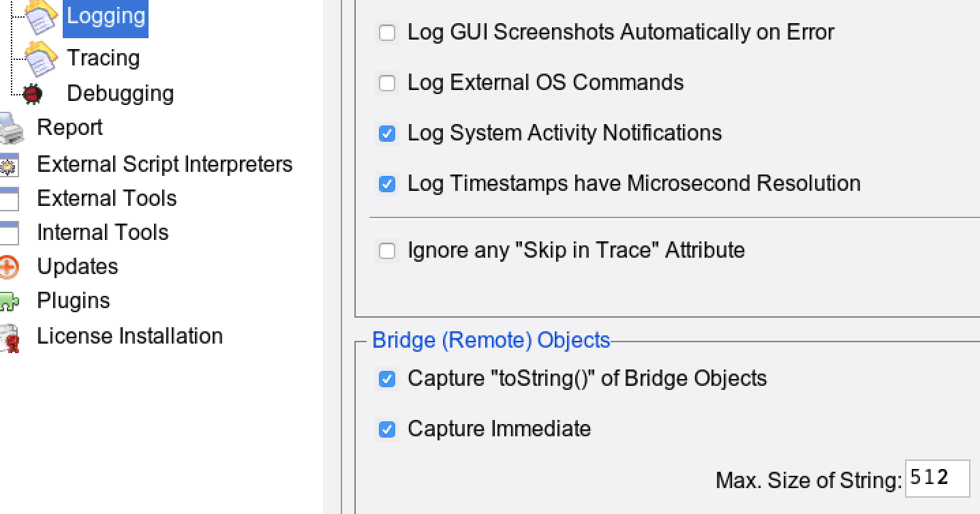Click the Debugging bug icon
The image size is (980, 514).
point(32,94)
